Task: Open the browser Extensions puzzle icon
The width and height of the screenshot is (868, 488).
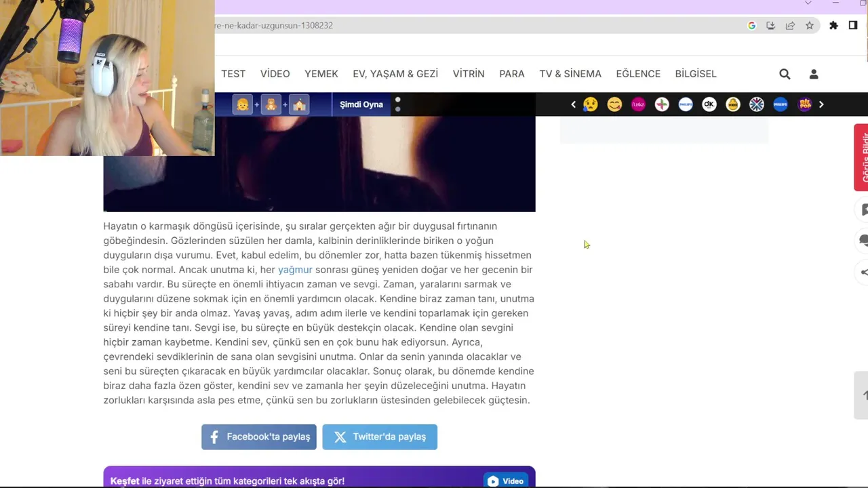Action: click(x=833, y=25)
